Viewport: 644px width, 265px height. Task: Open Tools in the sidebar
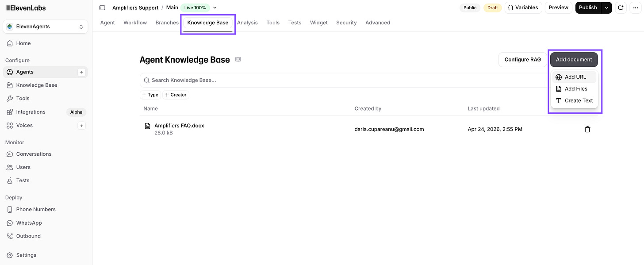coord(46,99)
